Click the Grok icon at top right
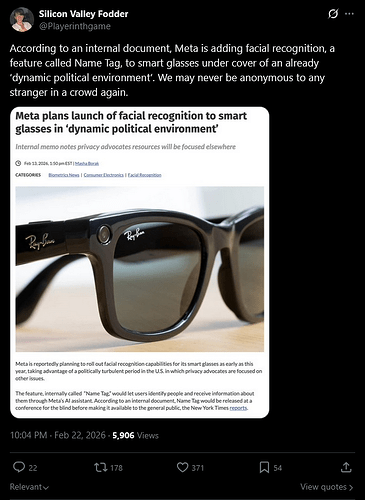 [x=333, y=14]
